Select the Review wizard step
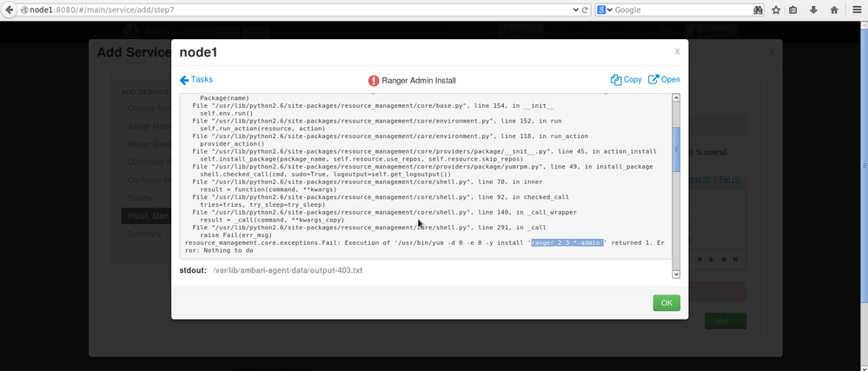 pos(141,198)
